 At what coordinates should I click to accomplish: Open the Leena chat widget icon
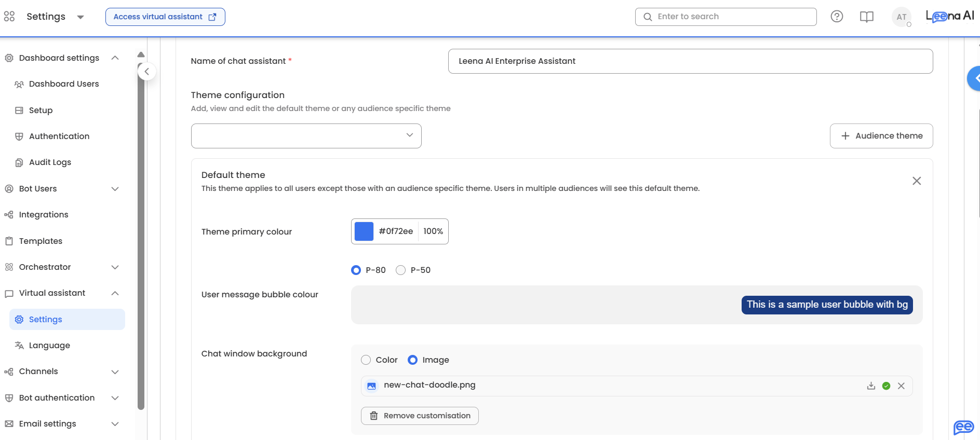(963, 427)
